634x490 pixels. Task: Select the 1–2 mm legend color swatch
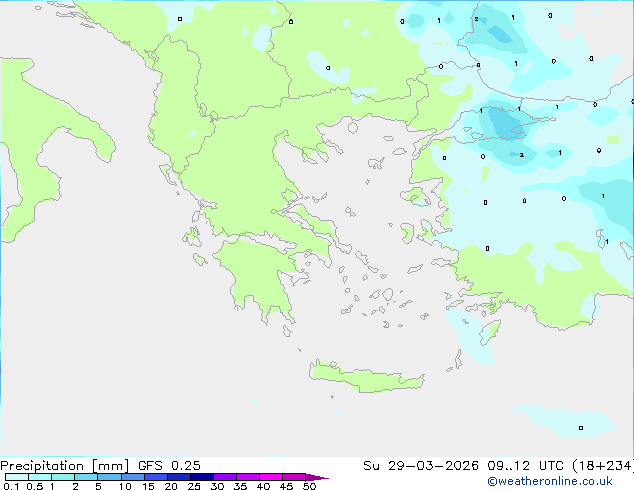(63, 477)
